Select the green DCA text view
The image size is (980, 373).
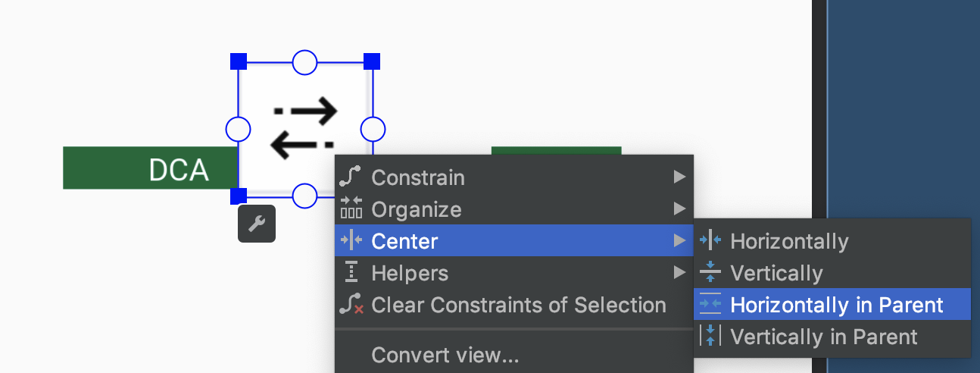151,168
